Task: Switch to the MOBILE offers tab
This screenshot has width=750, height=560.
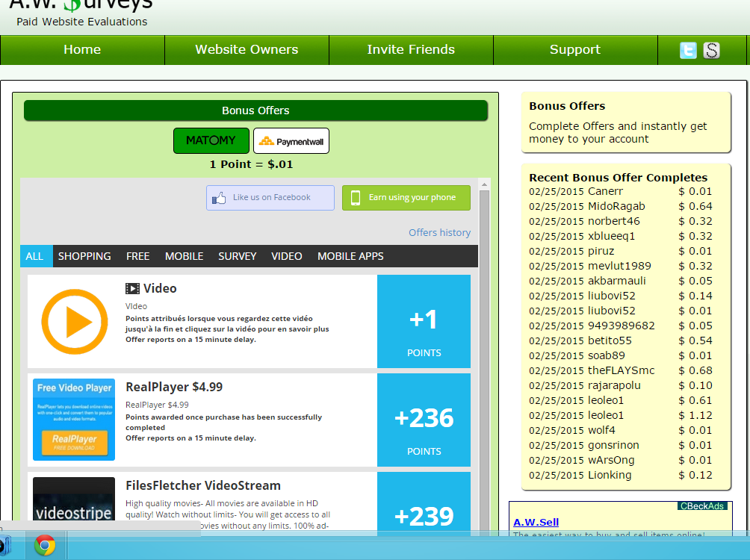Action: click(x=185, y=256)
